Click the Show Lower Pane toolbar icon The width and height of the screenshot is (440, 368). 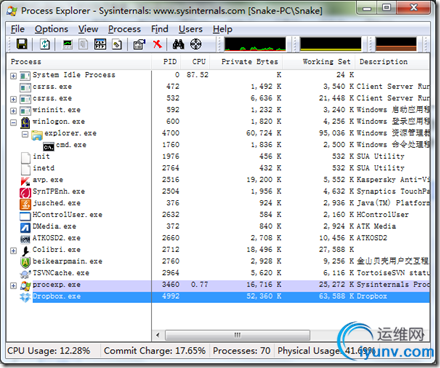(x=100, y=44)
